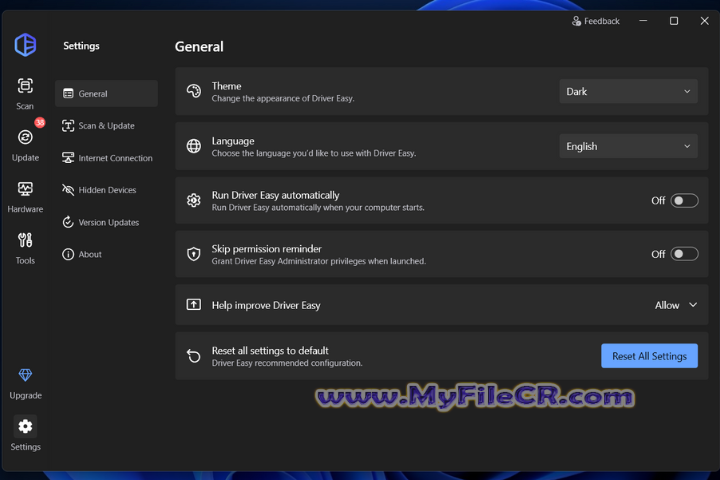Open the Theme dropdown showing Dark

click(x=629, y=91)
